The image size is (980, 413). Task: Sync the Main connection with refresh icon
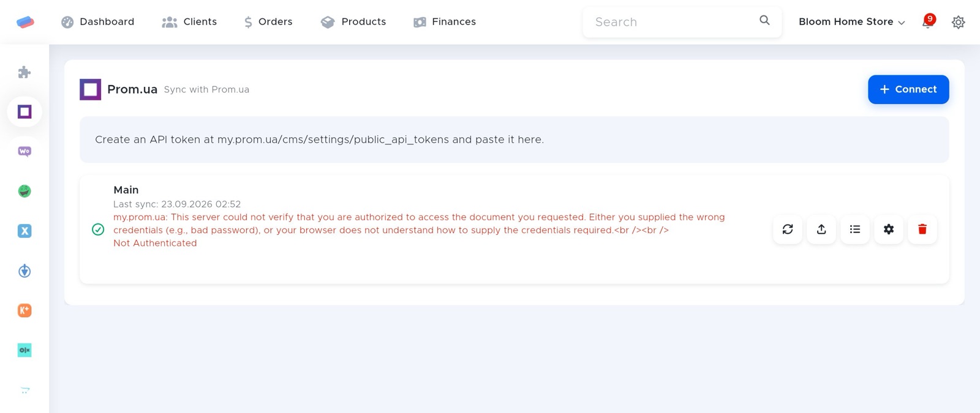[788, 229]
